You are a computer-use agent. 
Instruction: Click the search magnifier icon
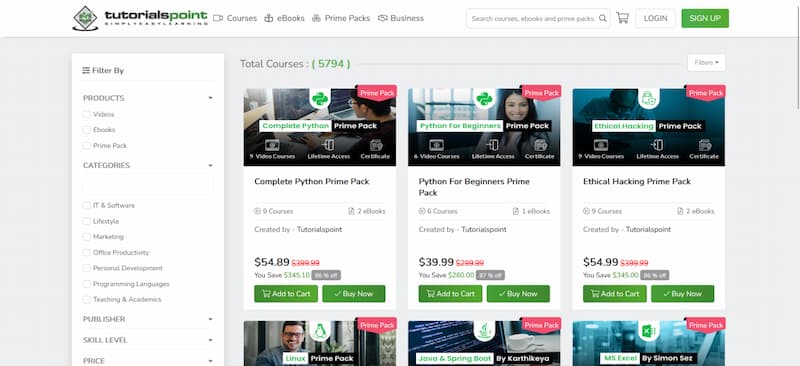[603, 18]
